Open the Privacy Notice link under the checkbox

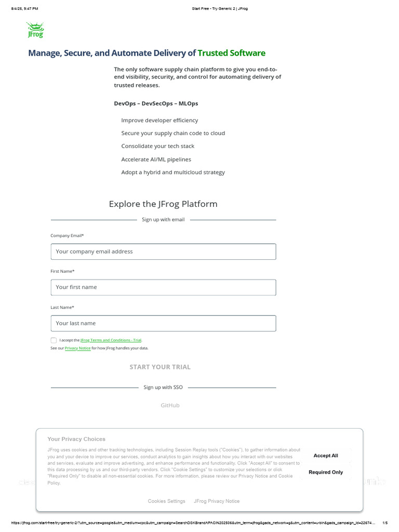77,348
